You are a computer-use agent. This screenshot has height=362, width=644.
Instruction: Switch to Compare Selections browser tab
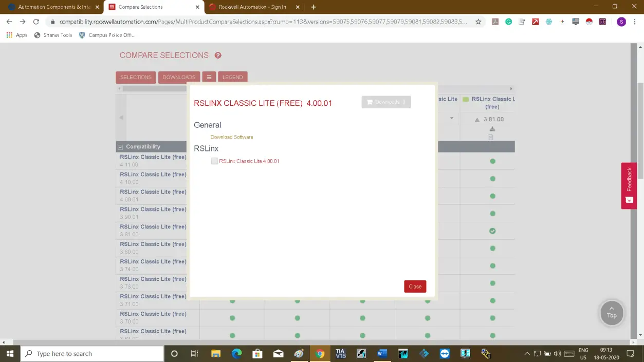point(153,7)
